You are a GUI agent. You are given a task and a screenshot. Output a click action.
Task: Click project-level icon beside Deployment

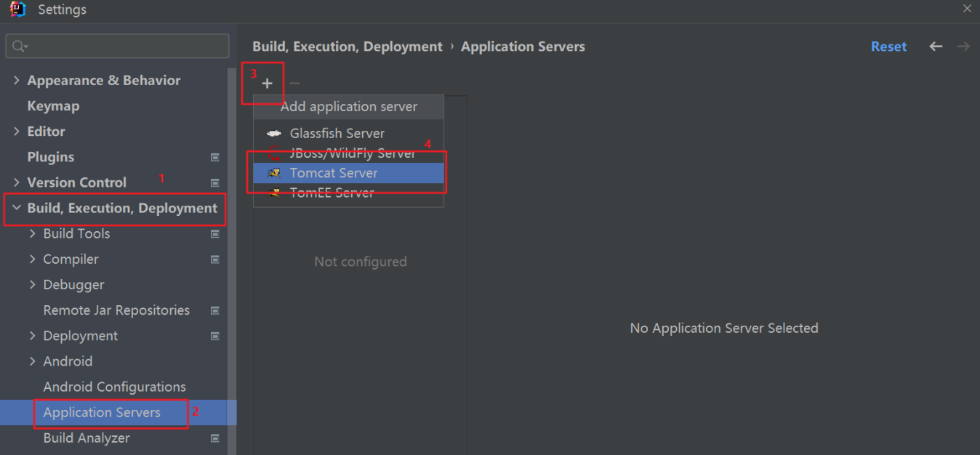215,336
